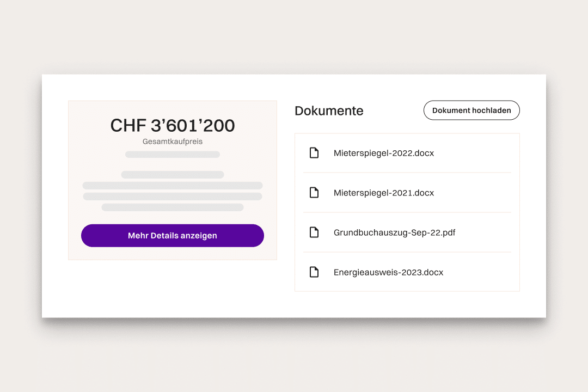Click the file icon next to Grundbuchauszug-Sep-22.pdf
588x392 pixels.
click(314, 232)
